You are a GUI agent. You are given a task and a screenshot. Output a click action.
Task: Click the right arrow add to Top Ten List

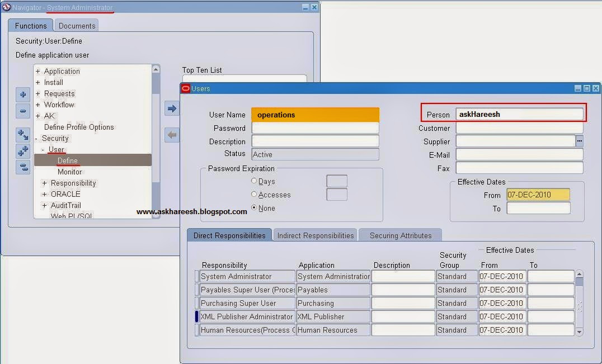tap(172, 108)
